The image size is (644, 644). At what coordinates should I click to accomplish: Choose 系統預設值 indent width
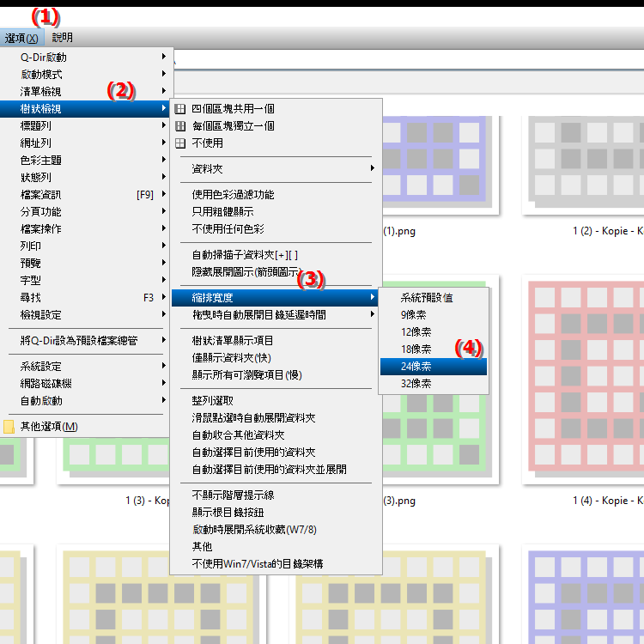click(x=427, y=298)
